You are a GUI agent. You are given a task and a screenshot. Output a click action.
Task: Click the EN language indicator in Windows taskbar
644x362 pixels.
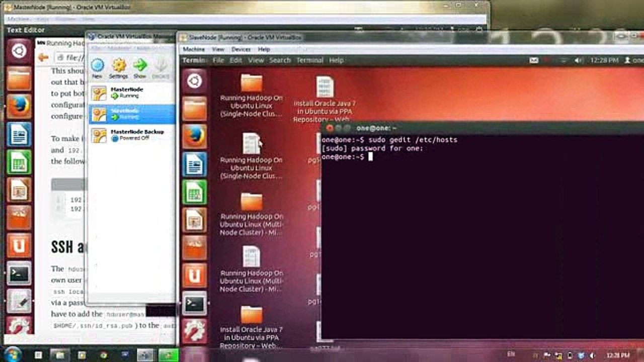511,354
